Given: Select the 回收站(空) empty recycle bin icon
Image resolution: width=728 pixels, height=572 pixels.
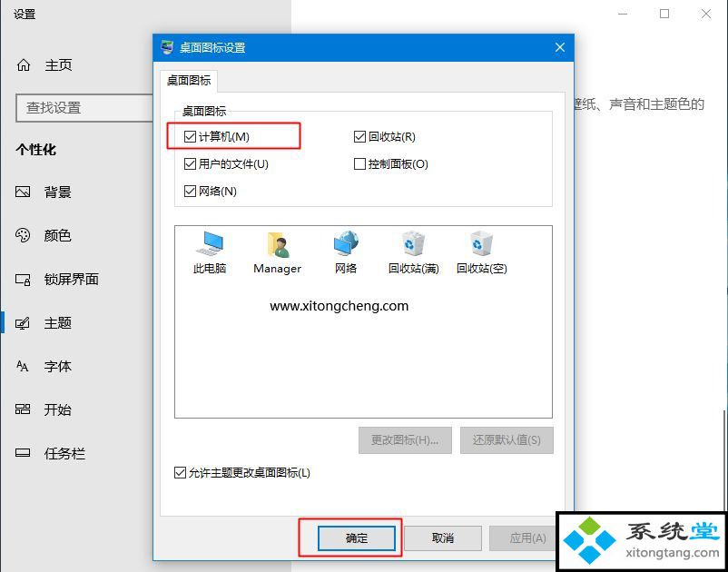Looking at the screenshot, I should 481,243.
